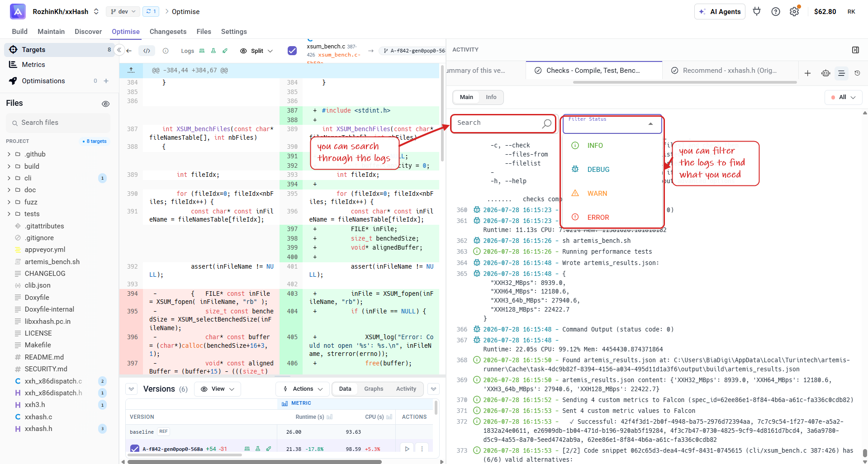Open the Checks - Compile, Test, Bench tab
This screenshot has height=464, width=868.
click(x=593, y=71)
